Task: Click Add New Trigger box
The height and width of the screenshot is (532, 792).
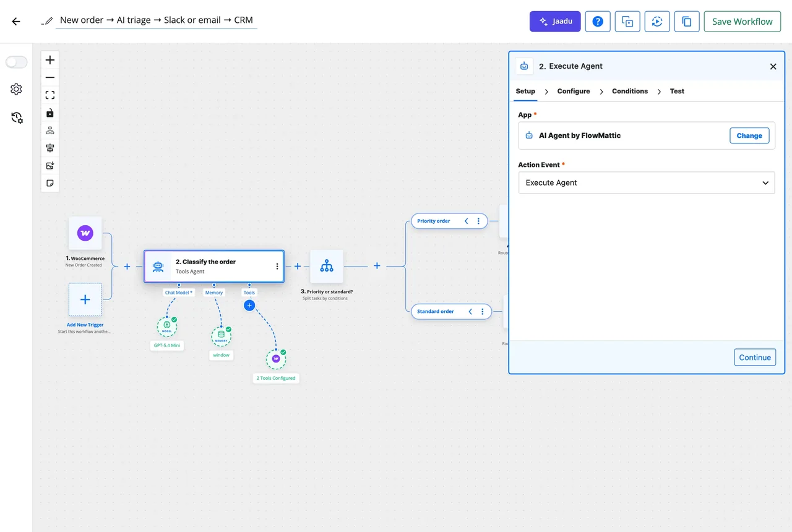Action: point(85,299)
